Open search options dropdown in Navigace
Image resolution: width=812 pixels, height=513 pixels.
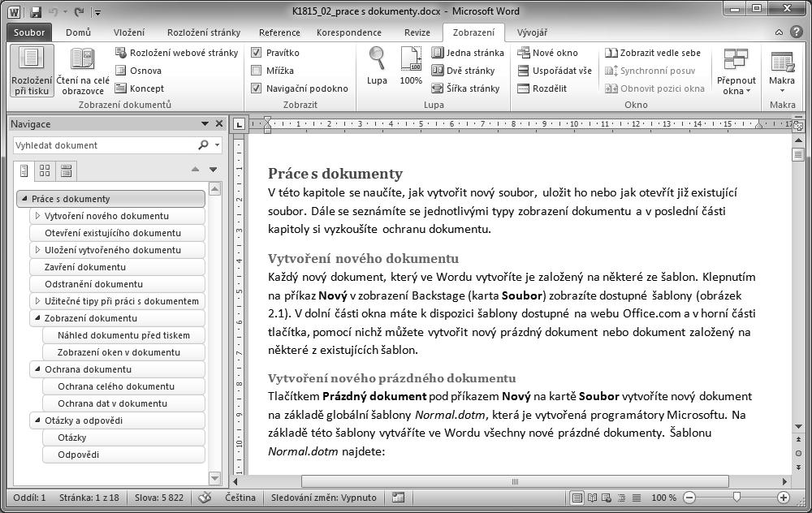tap(217, 145)
